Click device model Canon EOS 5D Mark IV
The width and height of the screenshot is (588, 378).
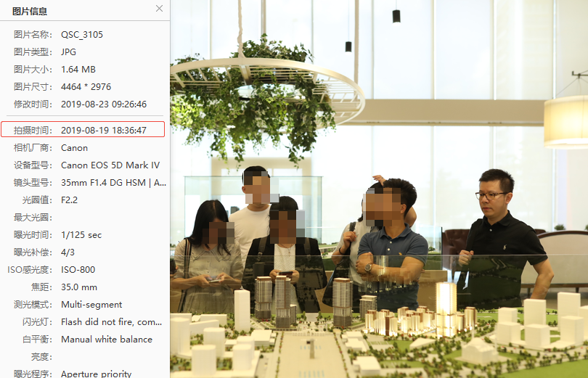[110, 165]
